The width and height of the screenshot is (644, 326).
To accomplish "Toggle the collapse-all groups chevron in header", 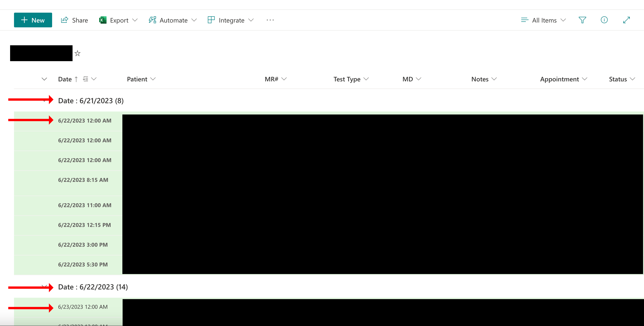I will [44, 79].
